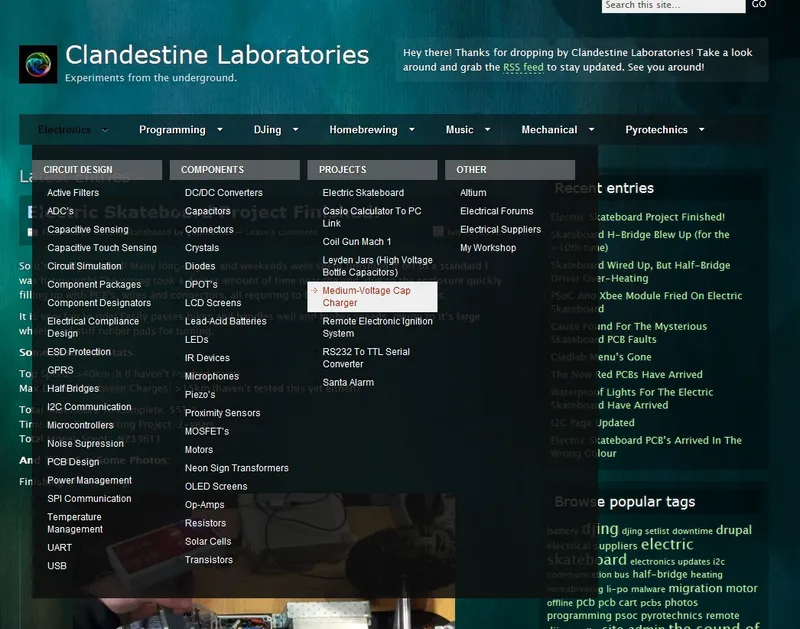Open the Santa Alarm project
Image resolution: width=800 pixels, height=629 pixels.
click(348, 382)
